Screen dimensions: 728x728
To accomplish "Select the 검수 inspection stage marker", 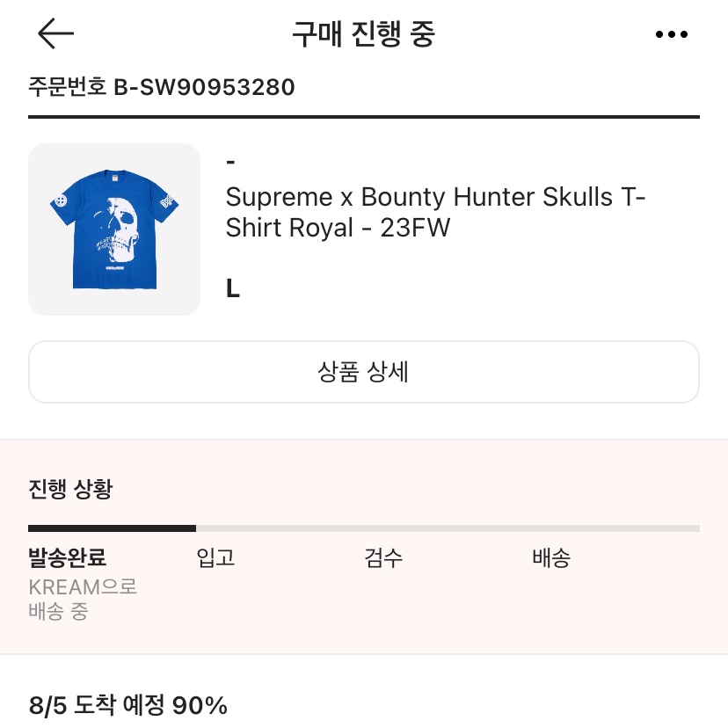I will pyautogui.click(x=382, y=558).
